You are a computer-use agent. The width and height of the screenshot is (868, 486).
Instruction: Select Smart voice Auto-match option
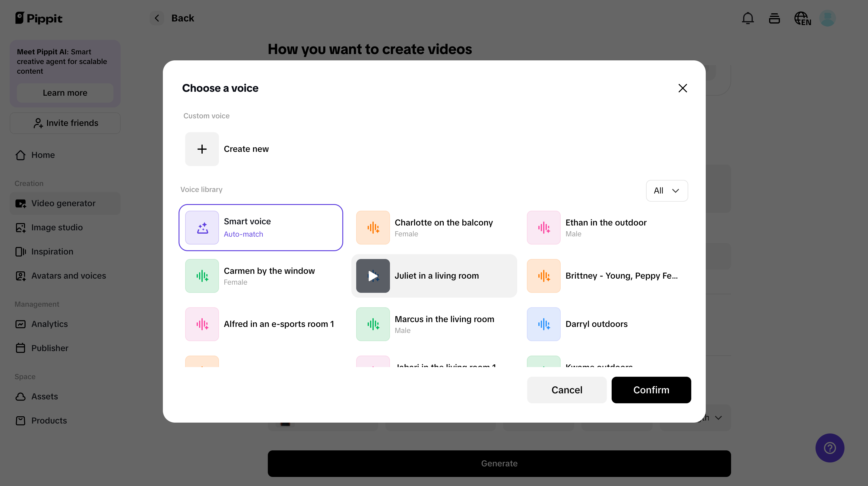point(261,227)
